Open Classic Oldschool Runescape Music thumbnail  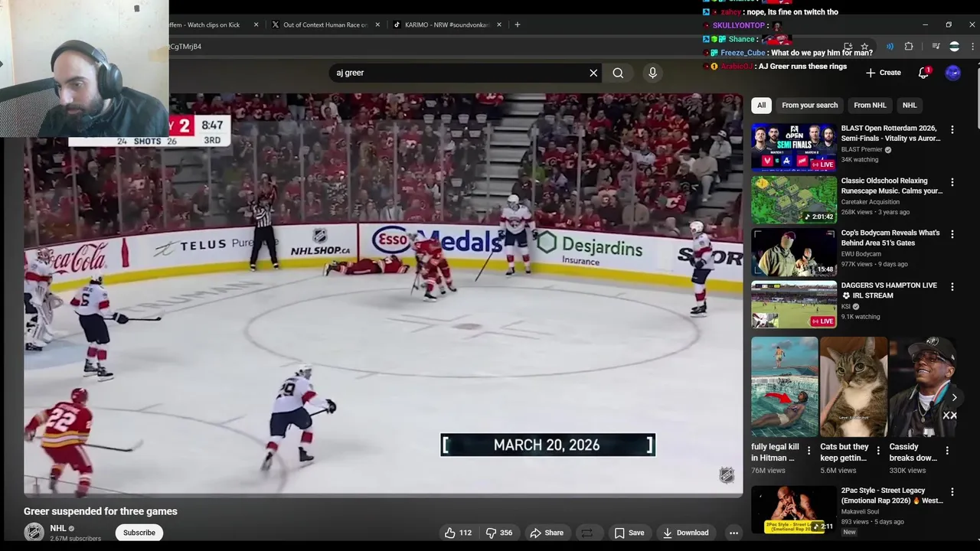pyautogui.click(x=794, y=200)
